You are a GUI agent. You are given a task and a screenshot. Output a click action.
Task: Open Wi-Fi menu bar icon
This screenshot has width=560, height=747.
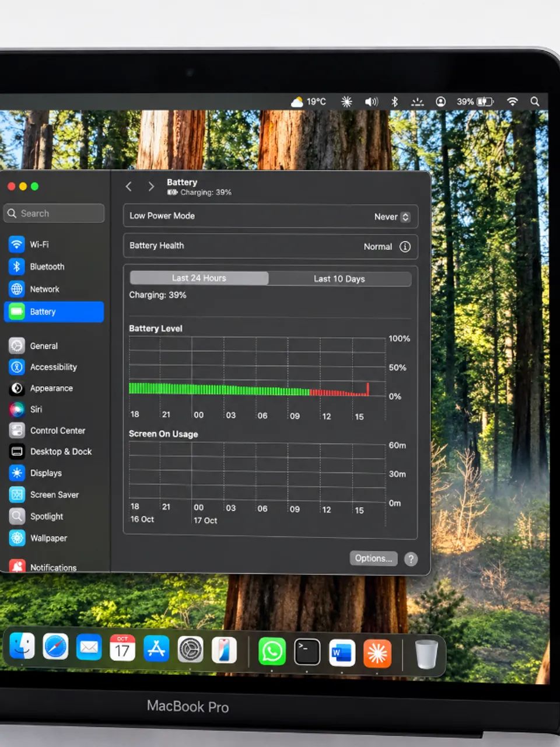tap(512, 102)
